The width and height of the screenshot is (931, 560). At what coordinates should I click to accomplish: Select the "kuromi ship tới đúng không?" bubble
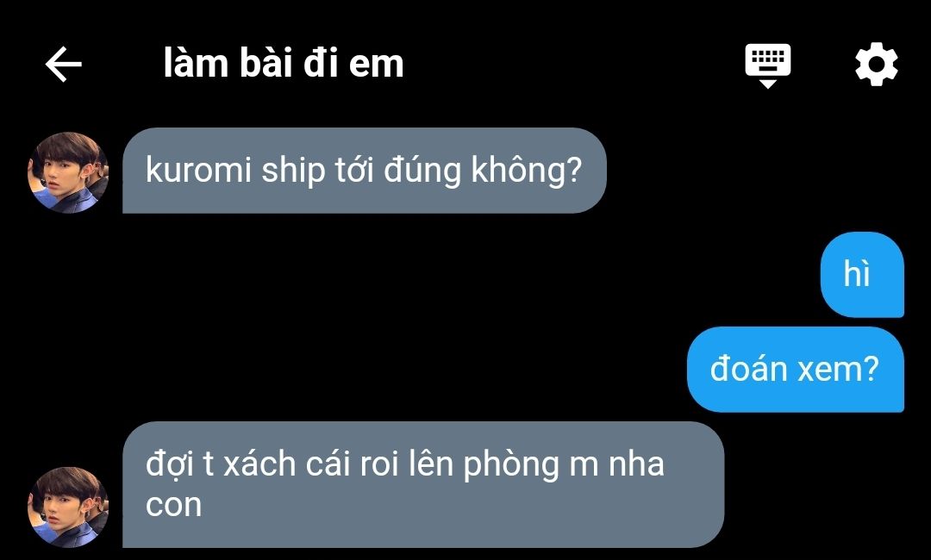[x=364, y=171]
